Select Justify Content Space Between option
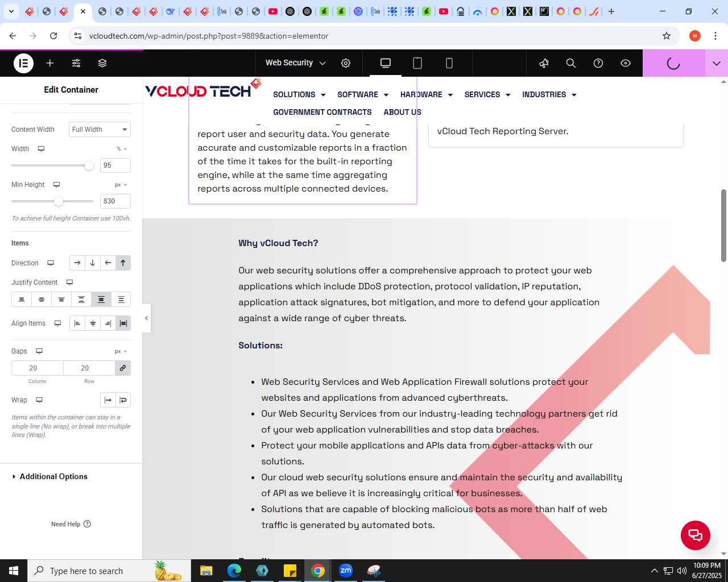This screenshot has width=728, height=582. tap(81, 300)
